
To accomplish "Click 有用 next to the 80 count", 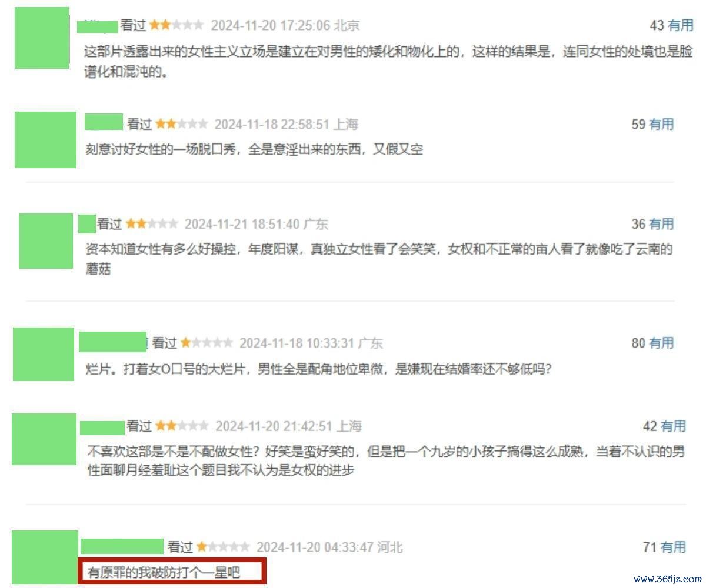I will click(x=661, y=343).
